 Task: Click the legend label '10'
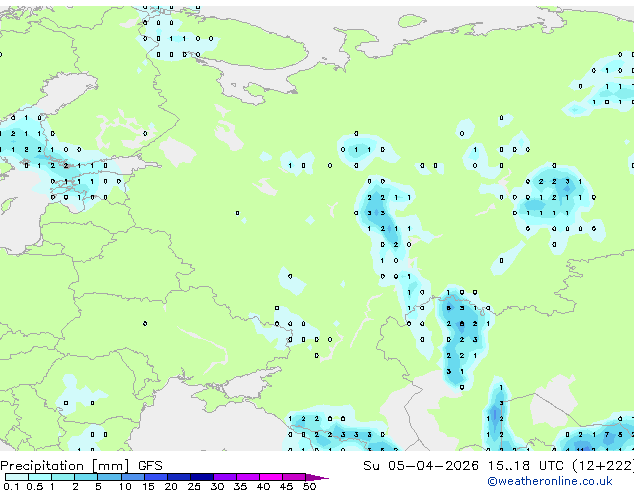125,486
